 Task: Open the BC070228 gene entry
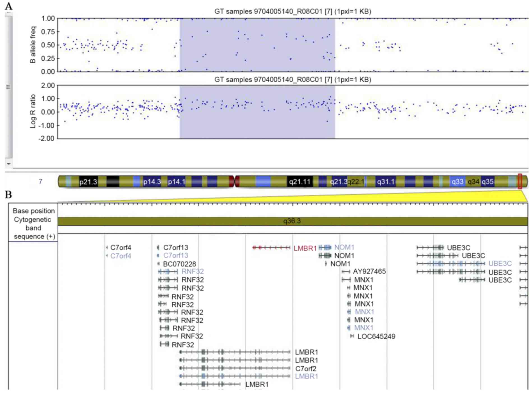179,264
